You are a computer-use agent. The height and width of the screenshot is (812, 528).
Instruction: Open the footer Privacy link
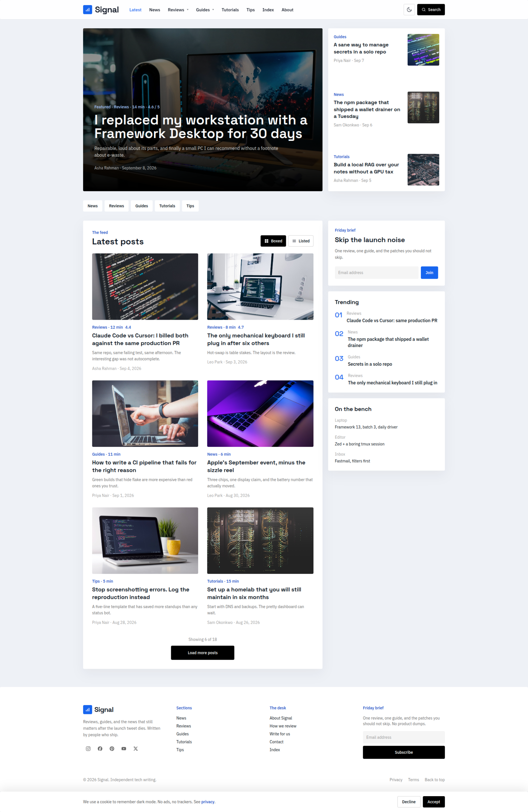click(x=396, y=780)
